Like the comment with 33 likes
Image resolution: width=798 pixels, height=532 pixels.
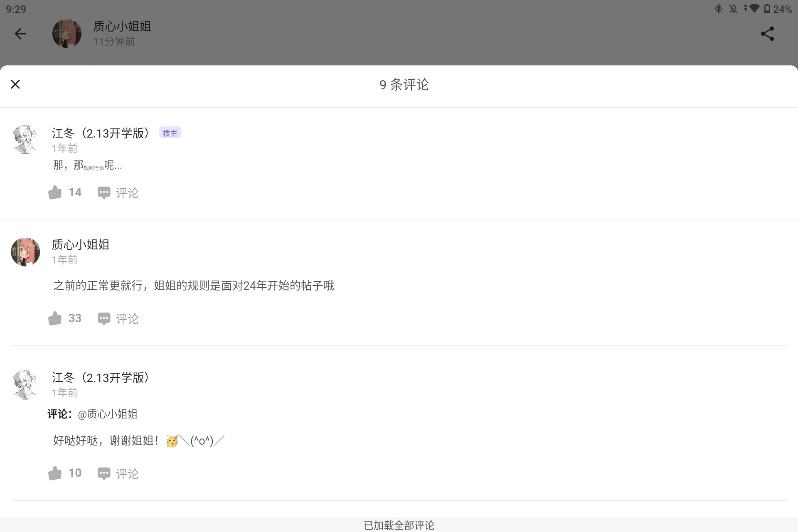(55, 318)
